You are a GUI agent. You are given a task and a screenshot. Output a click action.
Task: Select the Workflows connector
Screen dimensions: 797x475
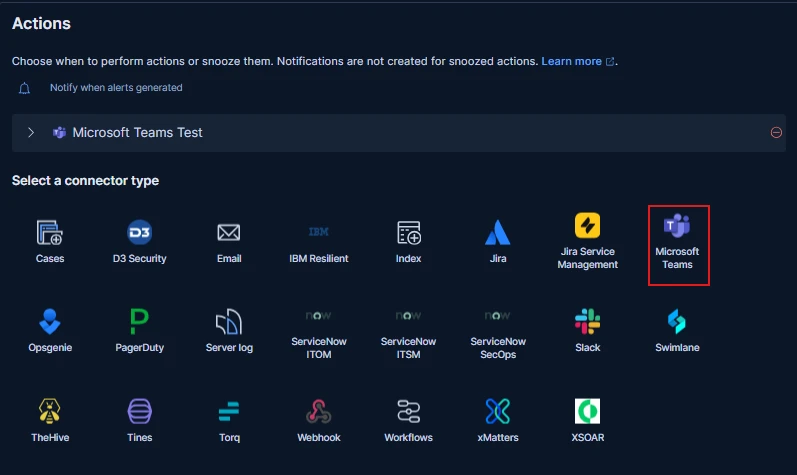[409, 420]
